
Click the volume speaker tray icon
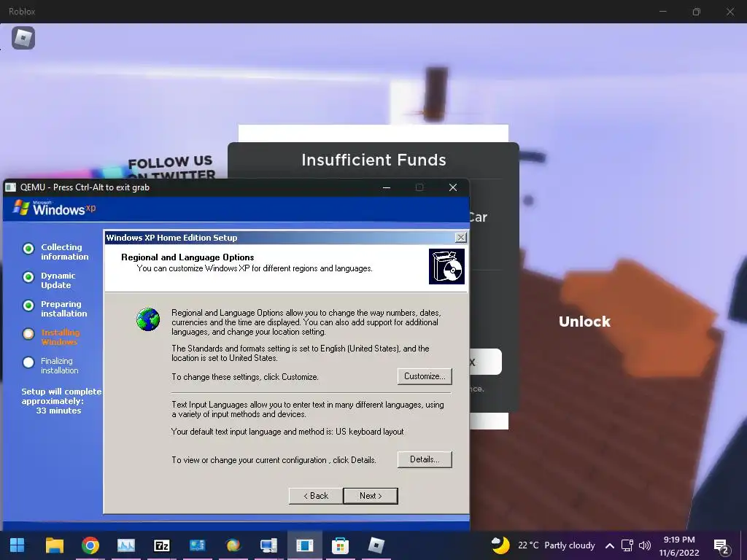(x=645, y=545)
